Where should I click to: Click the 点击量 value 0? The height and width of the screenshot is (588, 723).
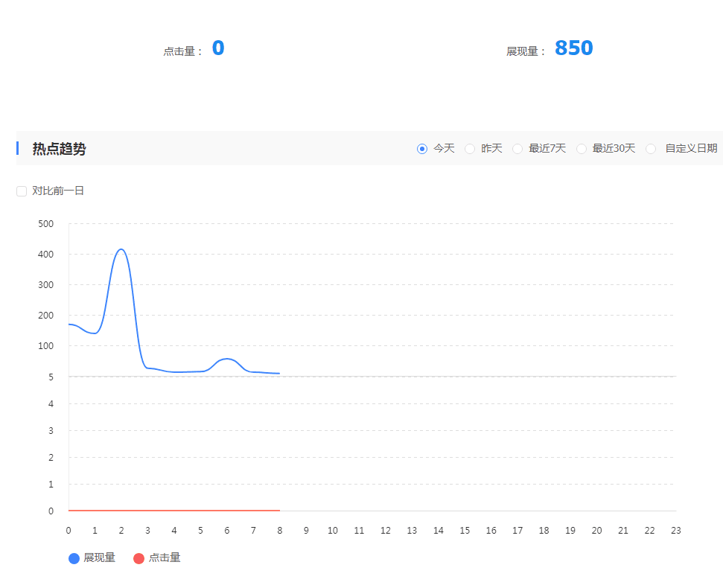[219, 48]
